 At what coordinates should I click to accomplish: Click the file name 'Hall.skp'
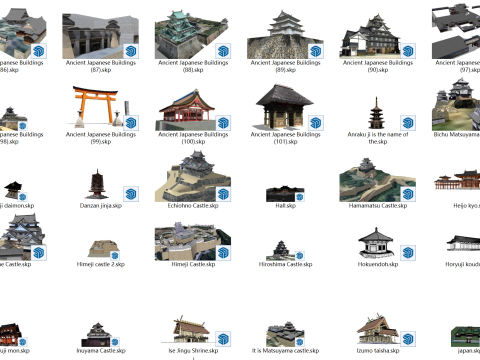click(285, 206)
